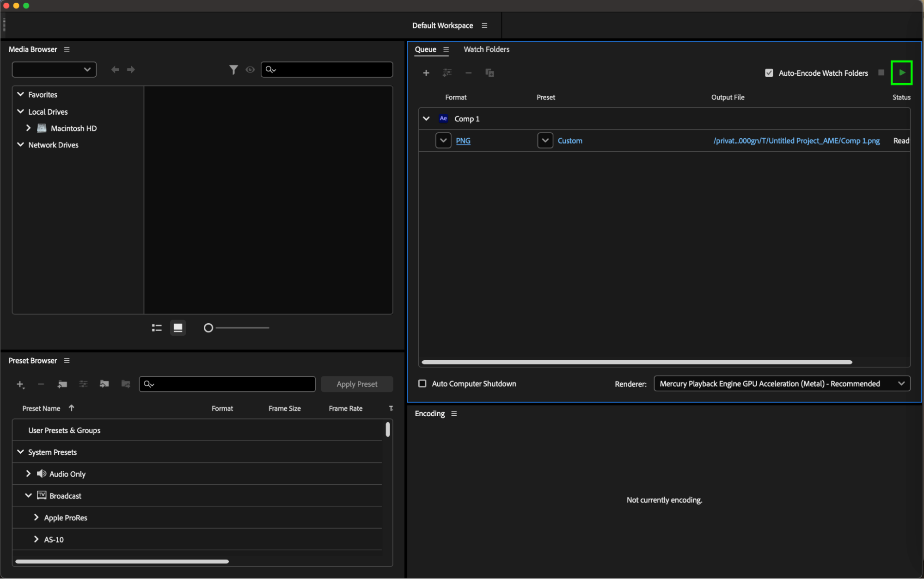924x579 pixels.
Task: Collapse the Local Drives section
Action: (20, 111)
